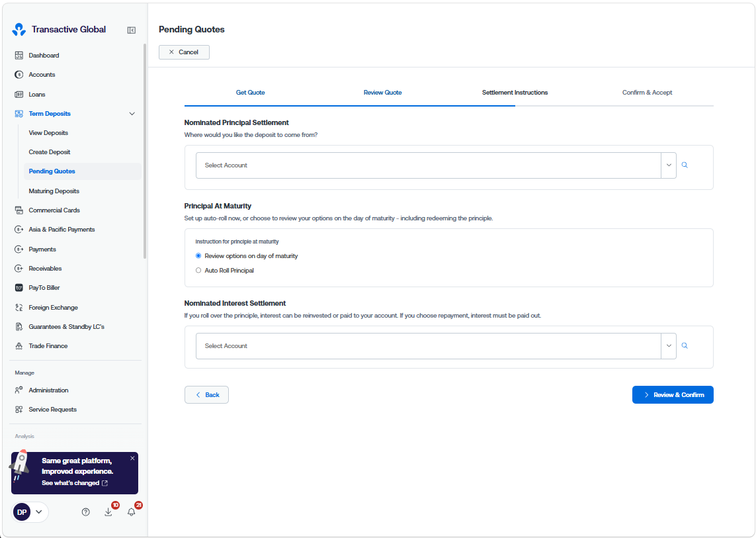Click the Service Requests icon
756x538 pixels.
[19, 410]
